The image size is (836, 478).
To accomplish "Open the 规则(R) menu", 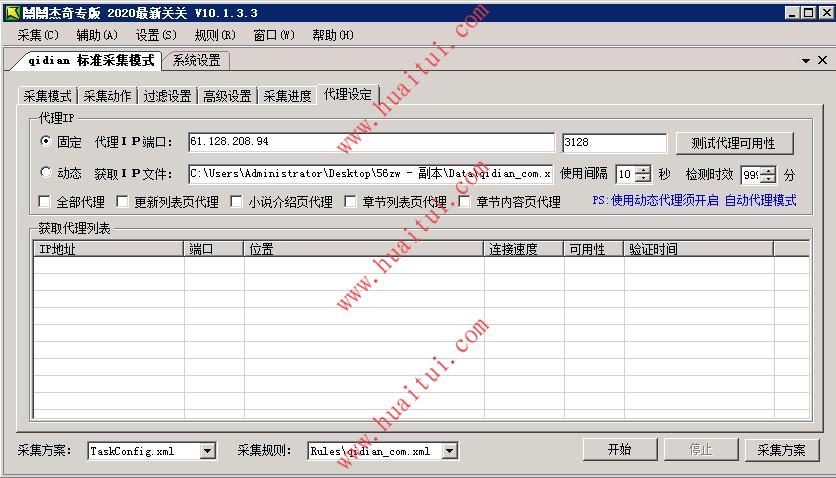I will [215, 35].
